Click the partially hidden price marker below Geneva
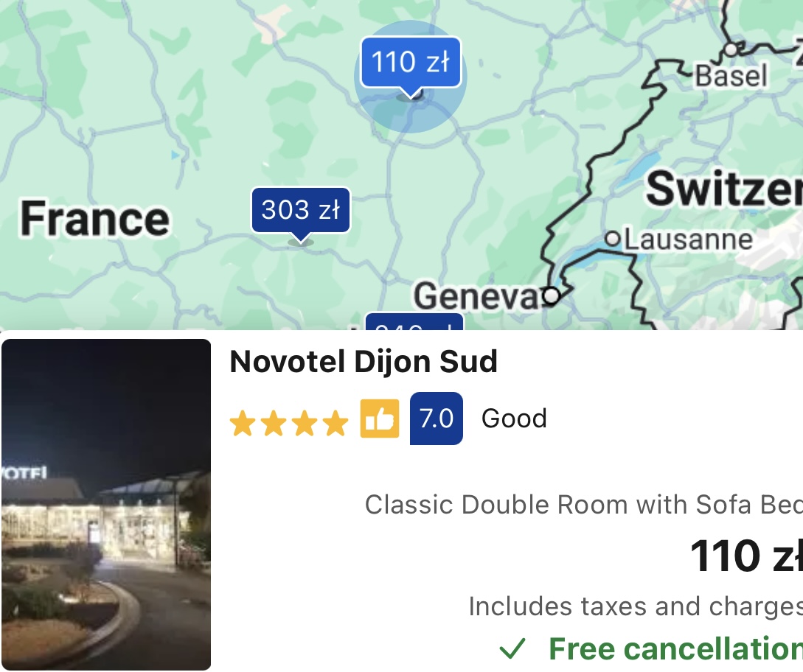 pos(414,323)
